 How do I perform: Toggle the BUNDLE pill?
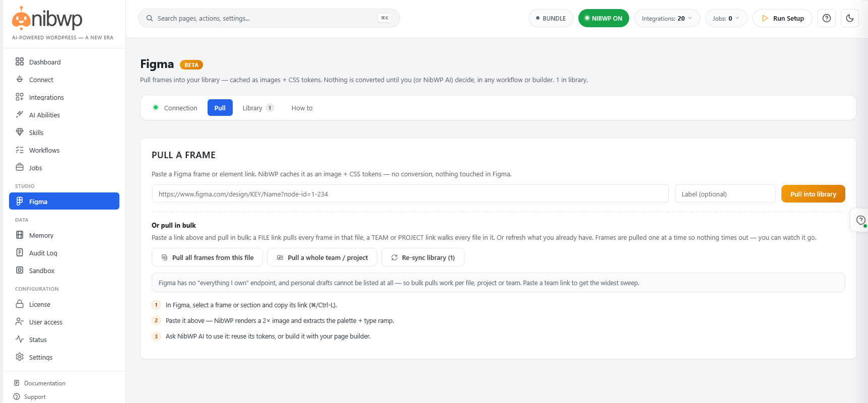coord(551,18)
